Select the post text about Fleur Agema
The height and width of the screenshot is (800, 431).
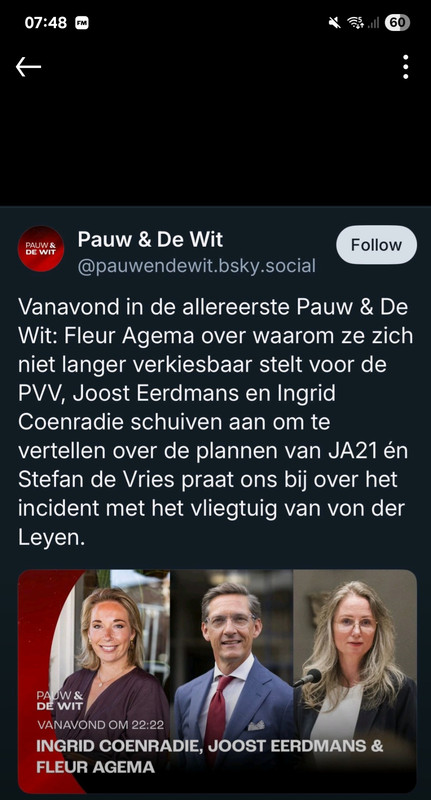(x=214, y=423)
